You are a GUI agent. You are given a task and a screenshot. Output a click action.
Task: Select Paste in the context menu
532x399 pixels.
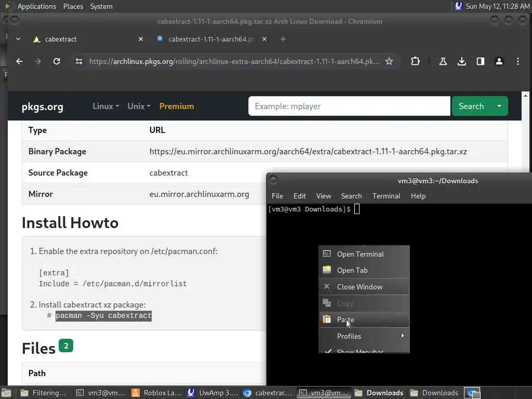click(x=364, y=320)
